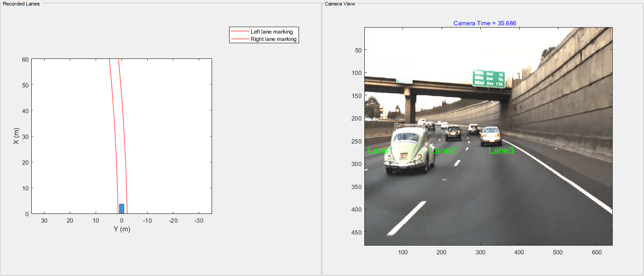Click the Lane3 green label
Screen dimensions: 644x276
(x=501, y=151)
